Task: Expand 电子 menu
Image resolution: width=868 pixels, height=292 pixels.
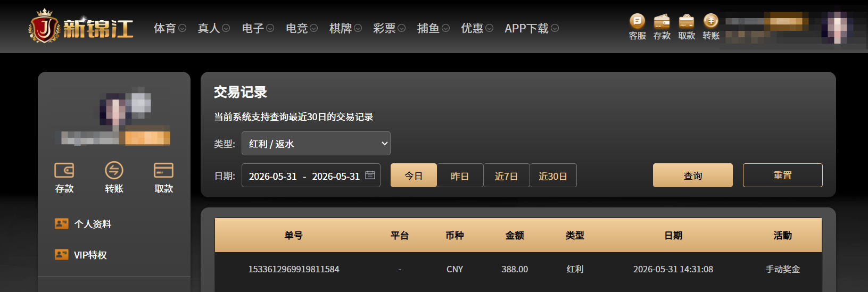Action: 258,28
